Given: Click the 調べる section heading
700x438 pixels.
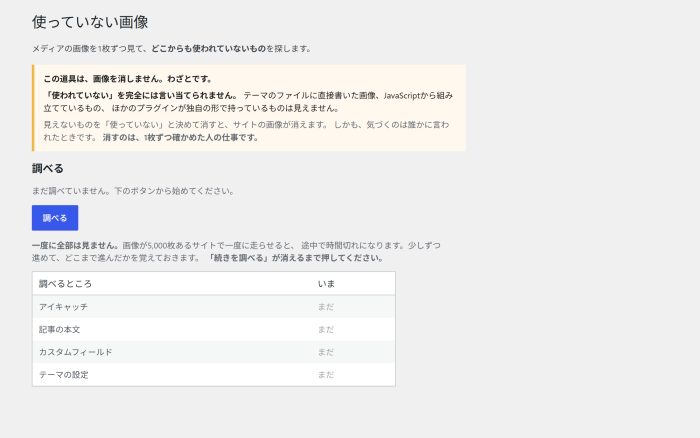Looking at the screenshot, I should [48, 168].
